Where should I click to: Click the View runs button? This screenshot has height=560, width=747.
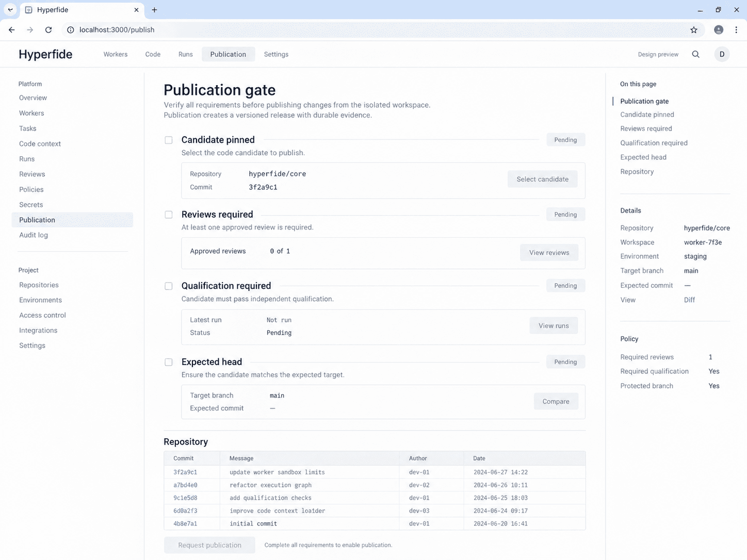[x=554, y=326]
